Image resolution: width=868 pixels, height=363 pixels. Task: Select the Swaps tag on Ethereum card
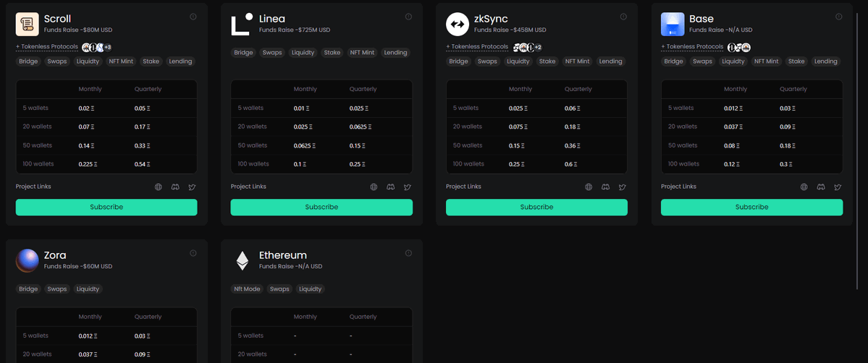pyautogui.click(x=279, y=289)
